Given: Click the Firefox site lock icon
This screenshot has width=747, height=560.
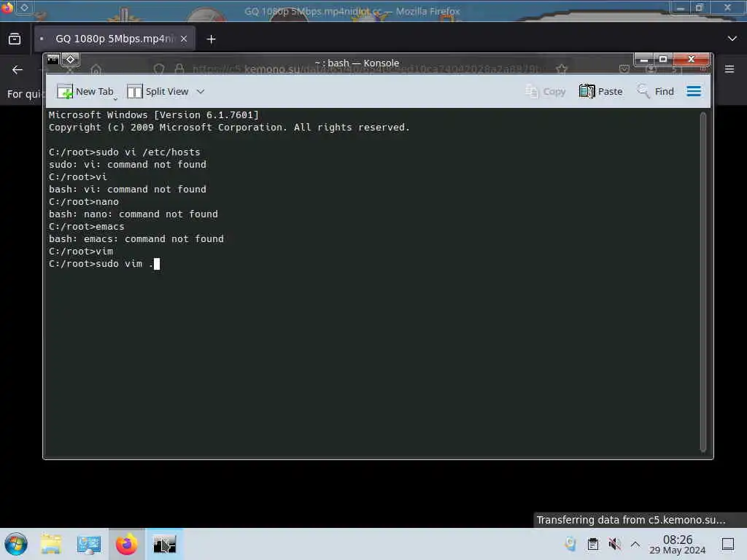Looking at the screenshot, I should point(179,69).
